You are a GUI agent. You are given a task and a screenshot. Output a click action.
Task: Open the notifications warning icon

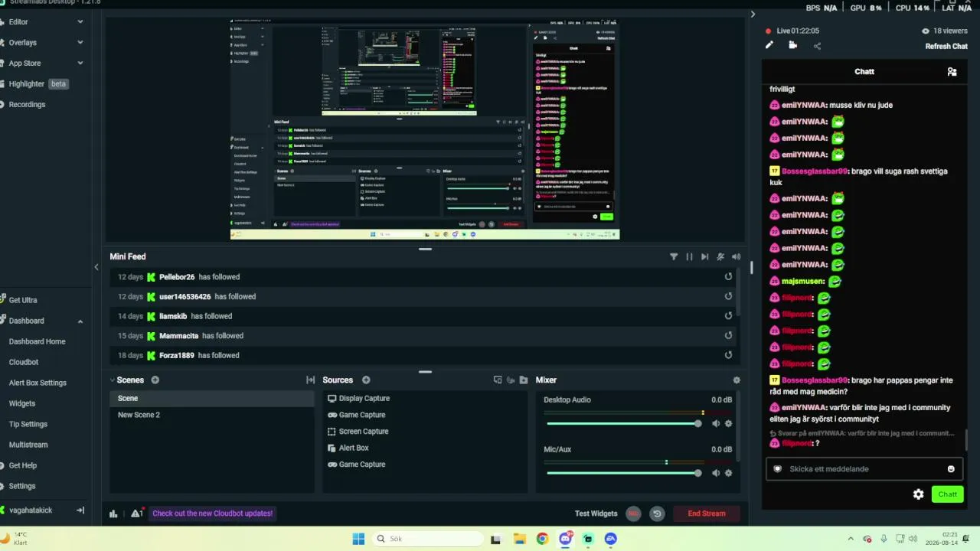[x=136, y=513]
